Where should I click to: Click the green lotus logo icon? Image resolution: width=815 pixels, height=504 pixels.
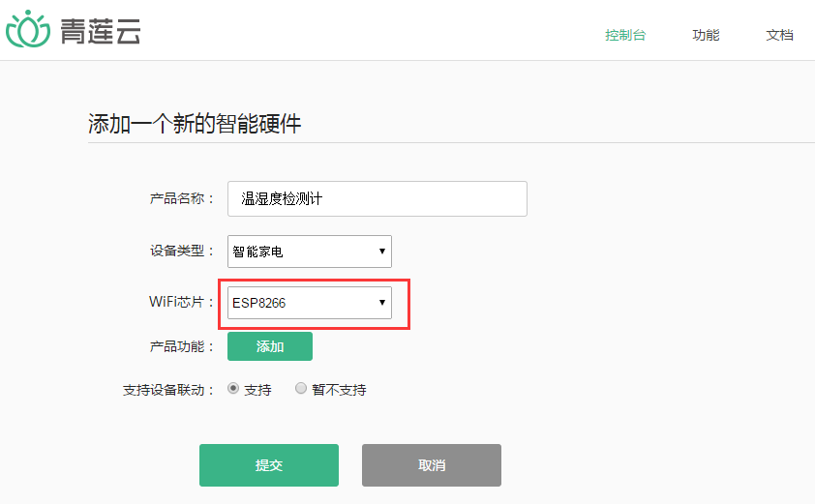(28, 29)
